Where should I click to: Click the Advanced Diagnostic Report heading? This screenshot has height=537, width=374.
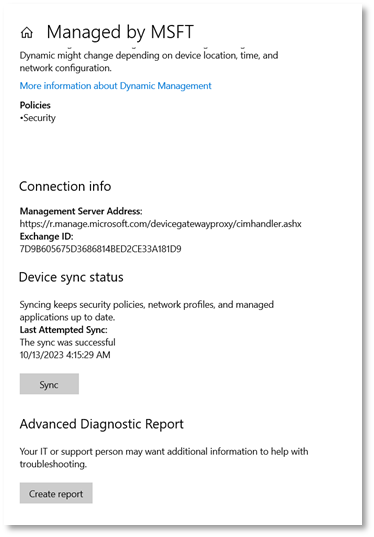click(102, 424)
